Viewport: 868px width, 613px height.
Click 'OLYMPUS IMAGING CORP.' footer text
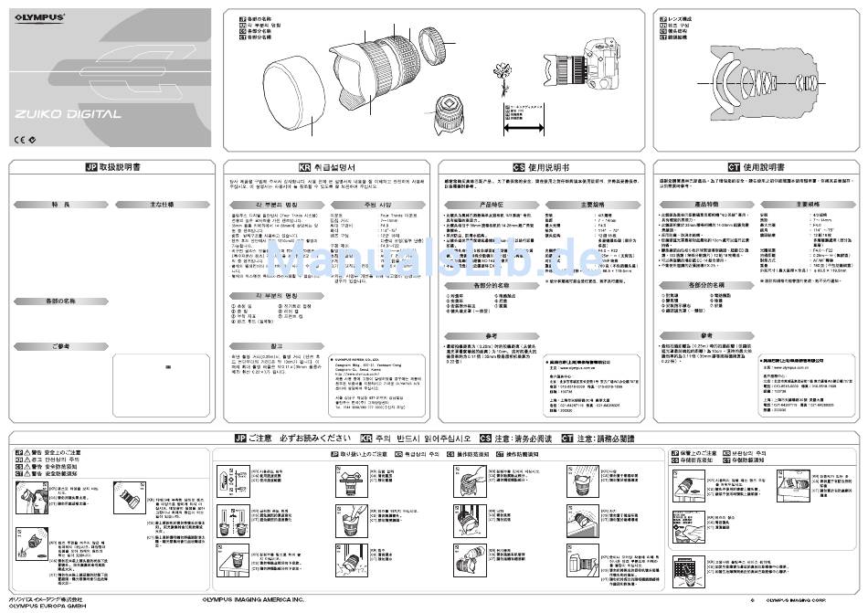click(796, 600)
